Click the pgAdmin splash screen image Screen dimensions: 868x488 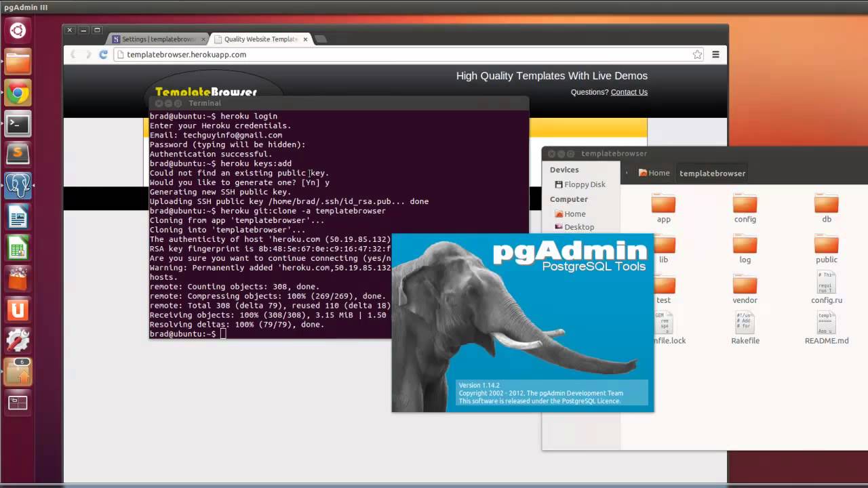[522, 323]
